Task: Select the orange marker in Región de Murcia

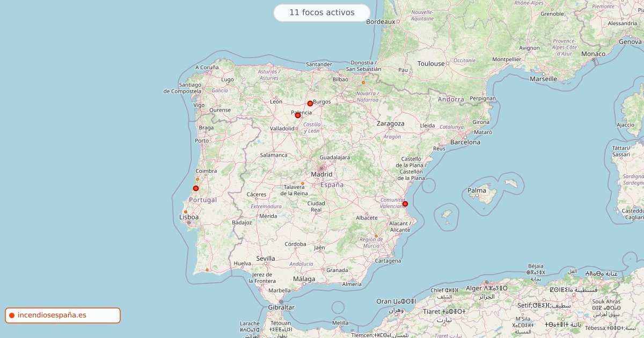Action: point(376,236)
